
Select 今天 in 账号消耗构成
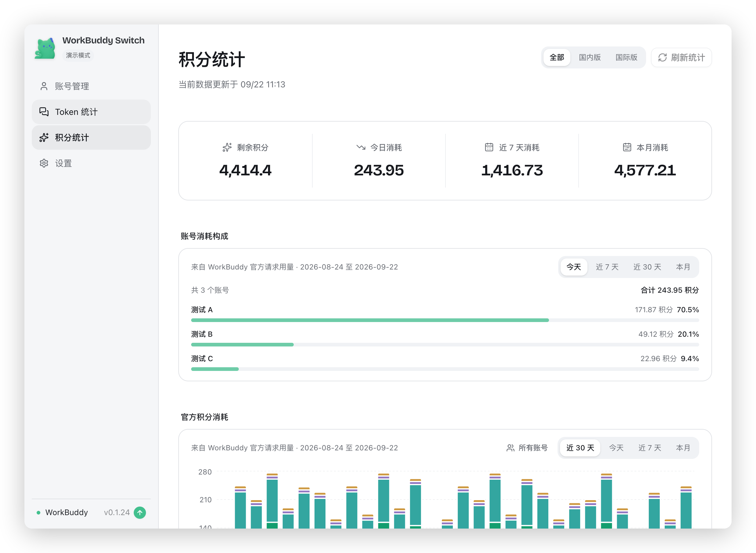574,267
